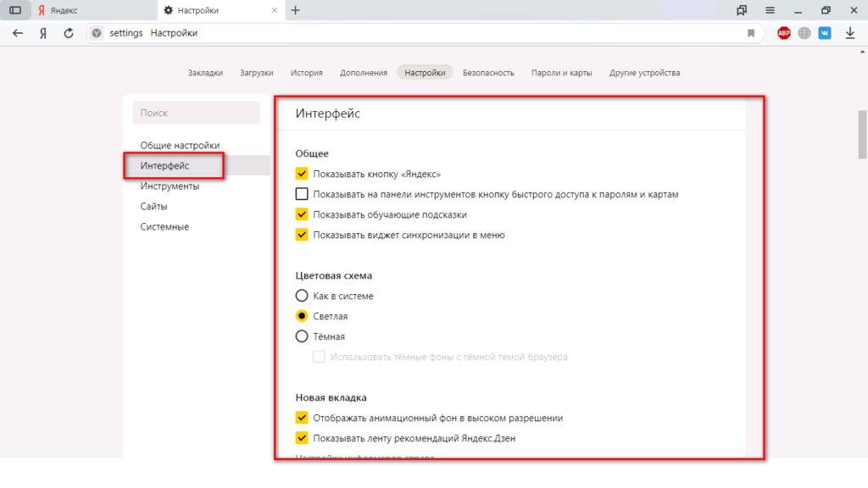This screenshot has width=868, height=488.
Task: Enable quick access button for паролям и картам
Action: 302,194
